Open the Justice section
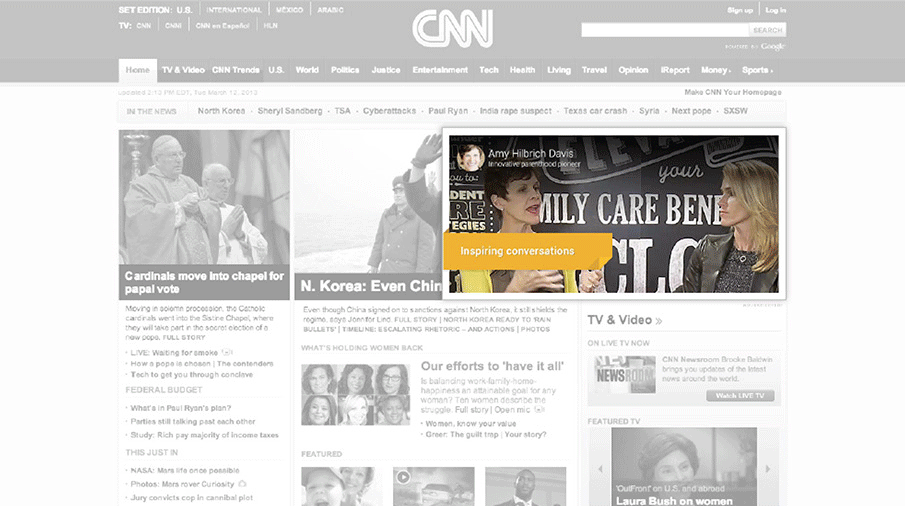 tap(386, 70)
